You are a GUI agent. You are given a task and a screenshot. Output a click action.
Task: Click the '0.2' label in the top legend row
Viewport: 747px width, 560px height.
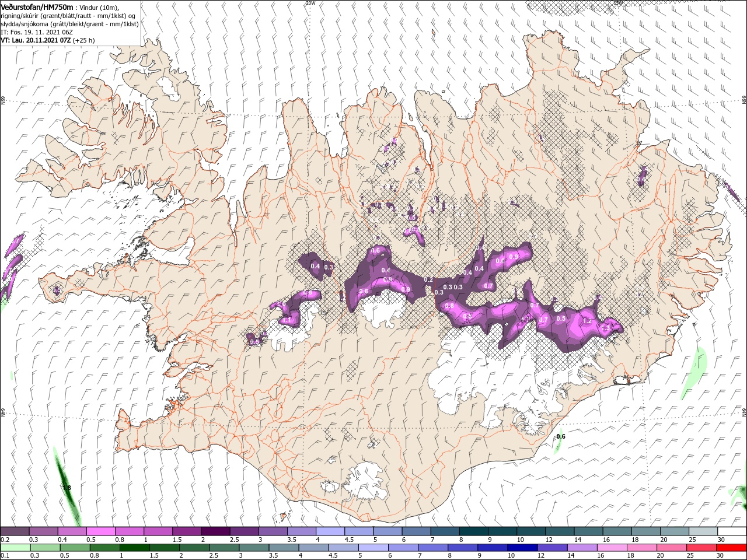click(x=5, y=540)
